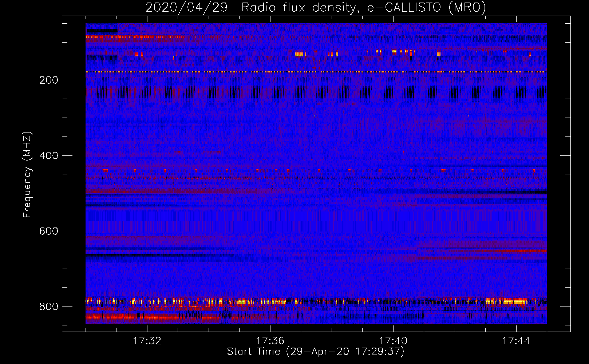The image size is (589, 364).
Task: Click the 17:32 time tick label
Action: pyautogui.click(x=147, y=341)
